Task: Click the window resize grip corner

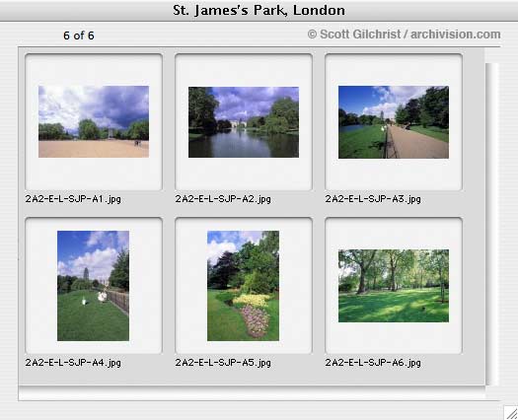Action: click(x=511, y=413)
